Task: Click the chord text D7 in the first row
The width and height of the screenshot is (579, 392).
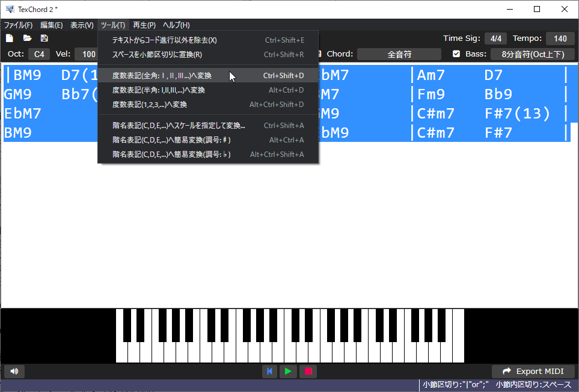Action: pos(494,75)
